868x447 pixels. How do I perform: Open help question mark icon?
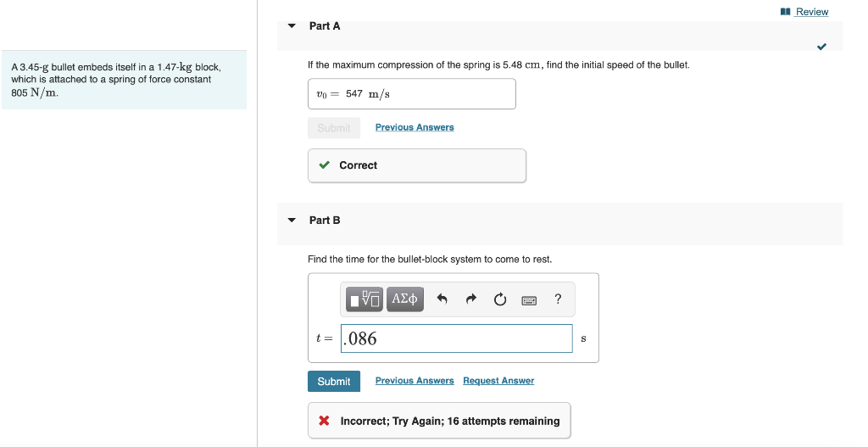[x=558, y=299]
